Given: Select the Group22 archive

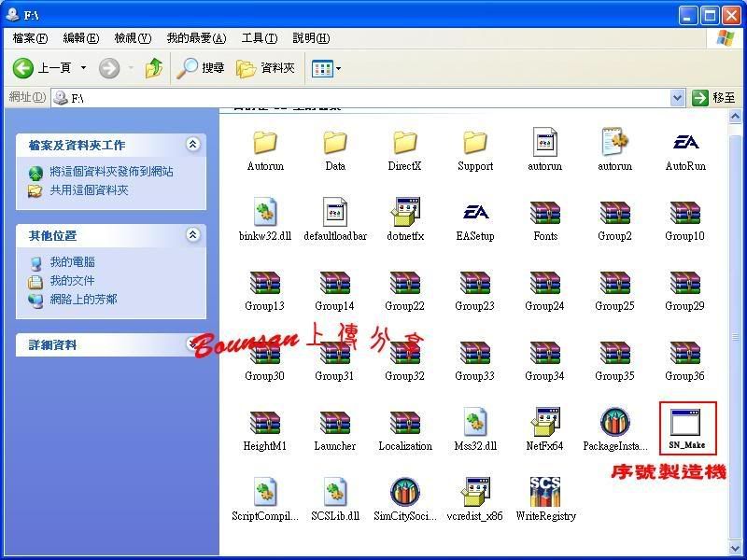Looking at the screenshot, I should (x=405, y=290).
